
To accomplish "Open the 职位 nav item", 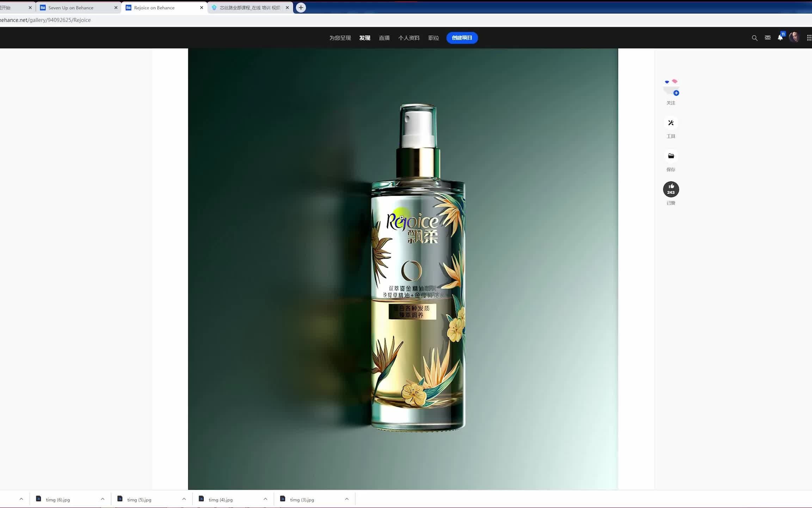I will point(433,38).
